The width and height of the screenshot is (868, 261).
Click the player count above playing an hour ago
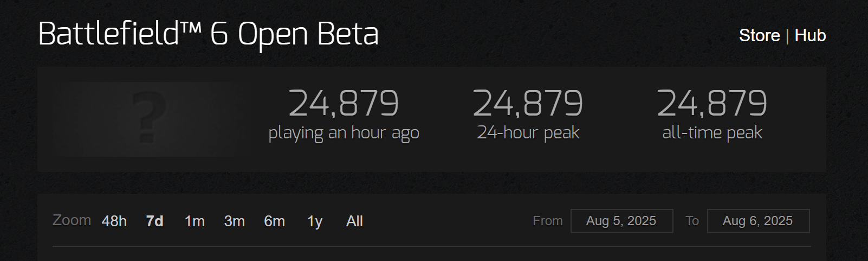(344, 103)
